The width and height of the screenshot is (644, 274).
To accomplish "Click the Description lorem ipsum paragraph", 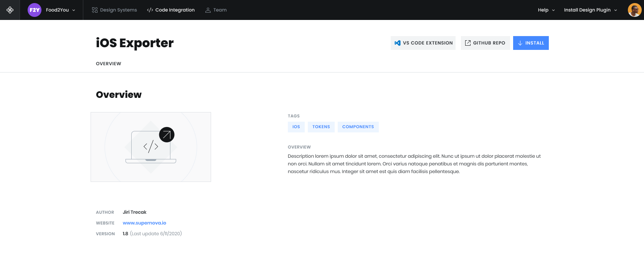I will pos(414,164).
